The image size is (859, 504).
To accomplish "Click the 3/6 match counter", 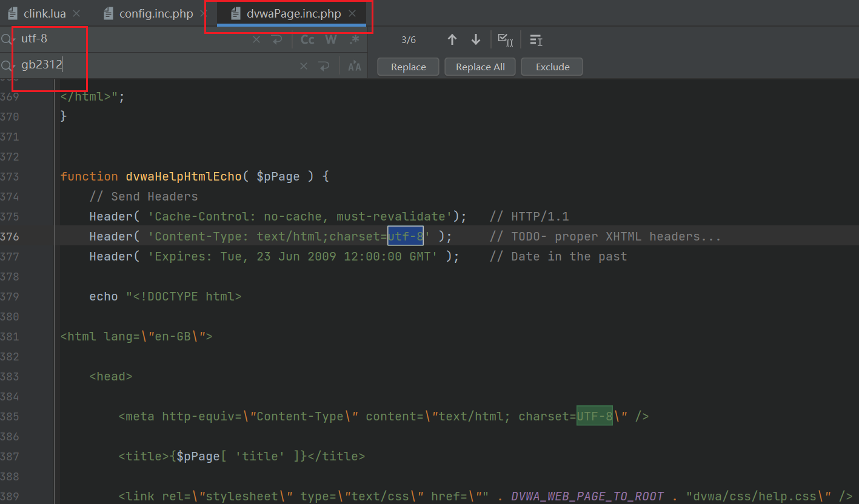I will pos(409,40).
